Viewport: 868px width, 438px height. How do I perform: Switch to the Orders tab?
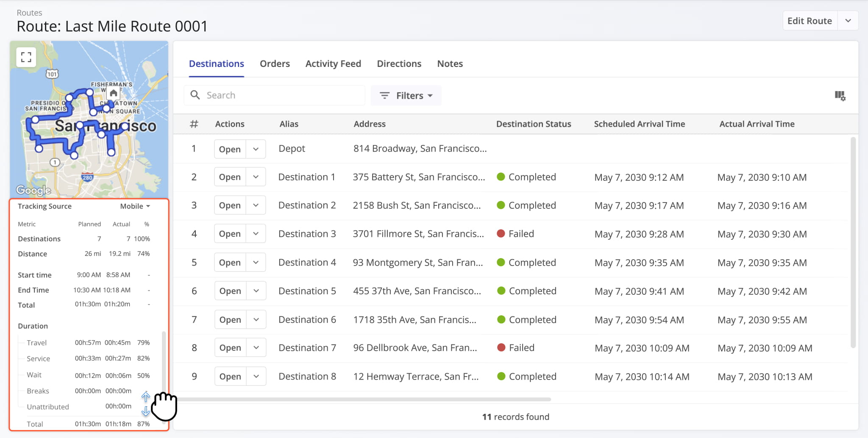275,64
